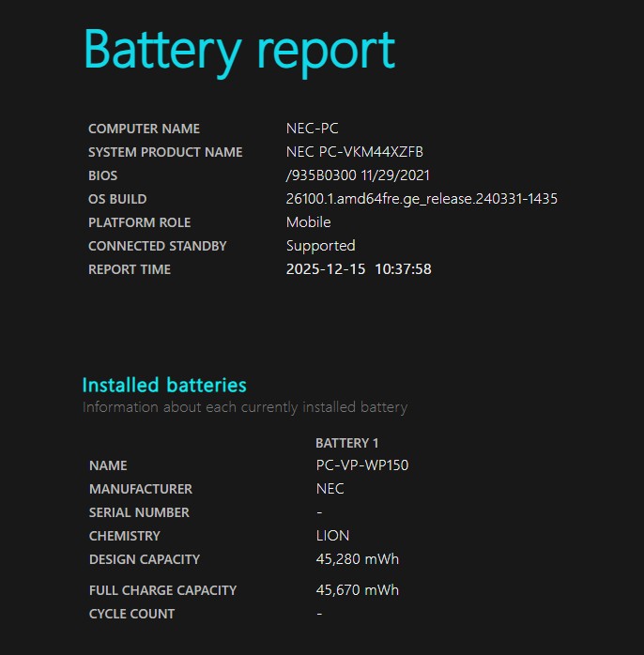Click the CYCLE COUNT row label
This screenshot has width=644, height=655.
pos(131,614)
